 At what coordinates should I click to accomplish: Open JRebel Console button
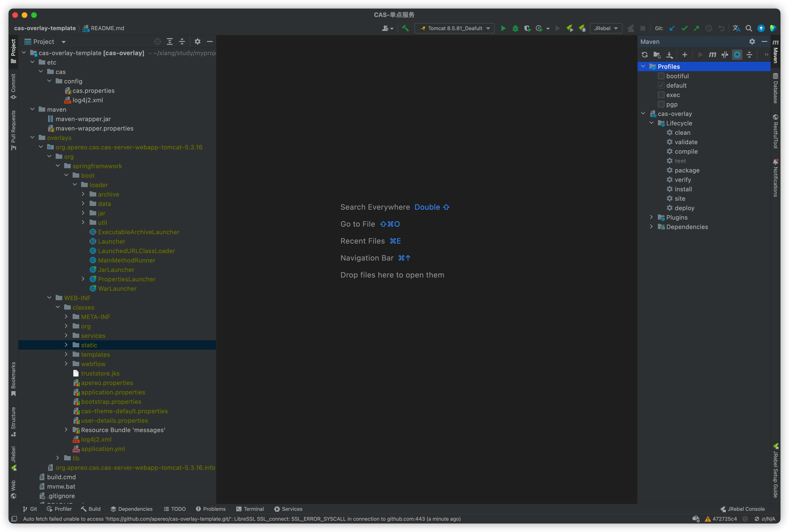click(743, 509)
